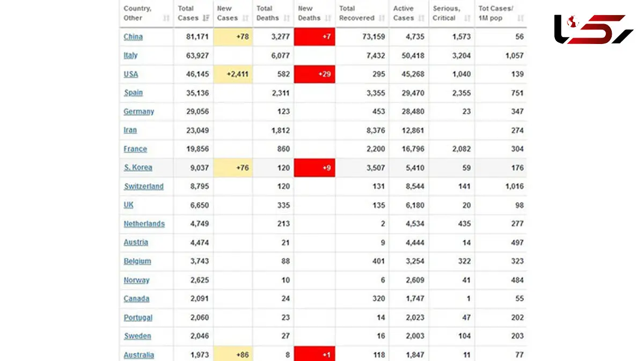Sort by Total Deaths column icon
644x361 pixels.
288,18
